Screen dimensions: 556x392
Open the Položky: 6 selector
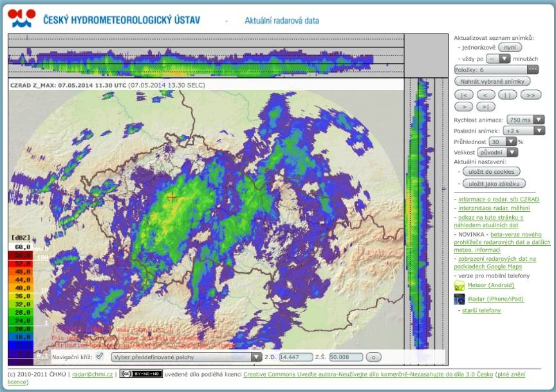[x=496, y=70]
